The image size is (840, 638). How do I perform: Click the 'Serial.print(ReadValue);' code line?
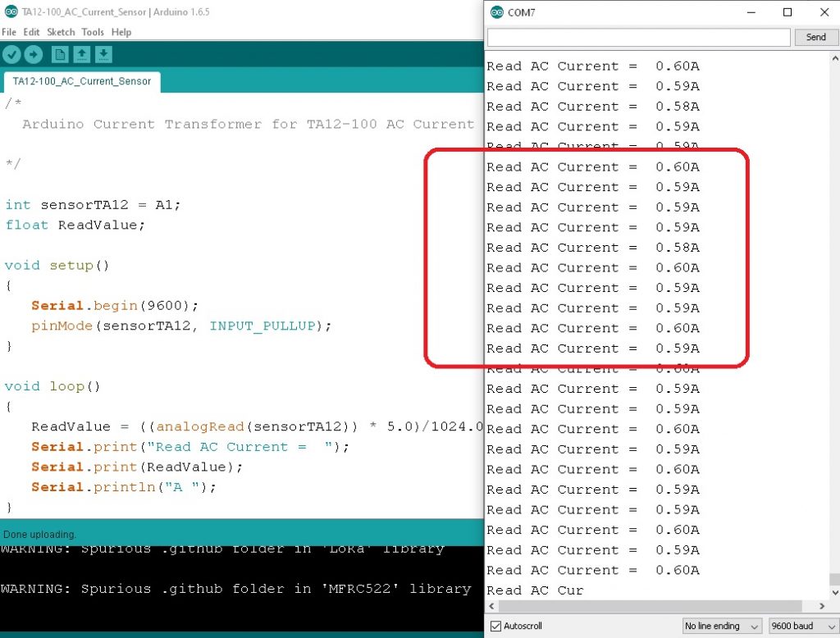137,467
